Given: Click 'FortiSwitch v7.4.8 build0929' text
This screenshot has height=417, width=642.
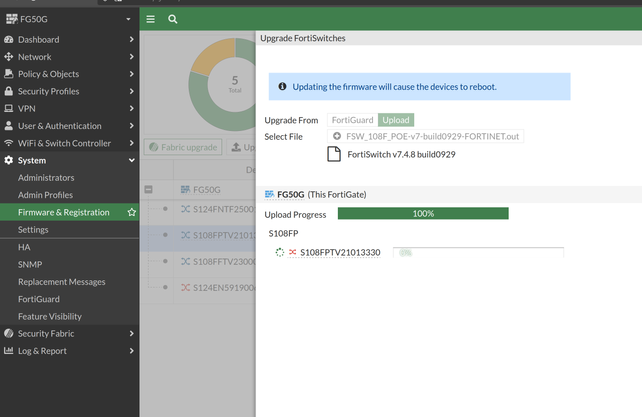Looking at the screenshot, I should pyautogui.click(x=401, y=154).
